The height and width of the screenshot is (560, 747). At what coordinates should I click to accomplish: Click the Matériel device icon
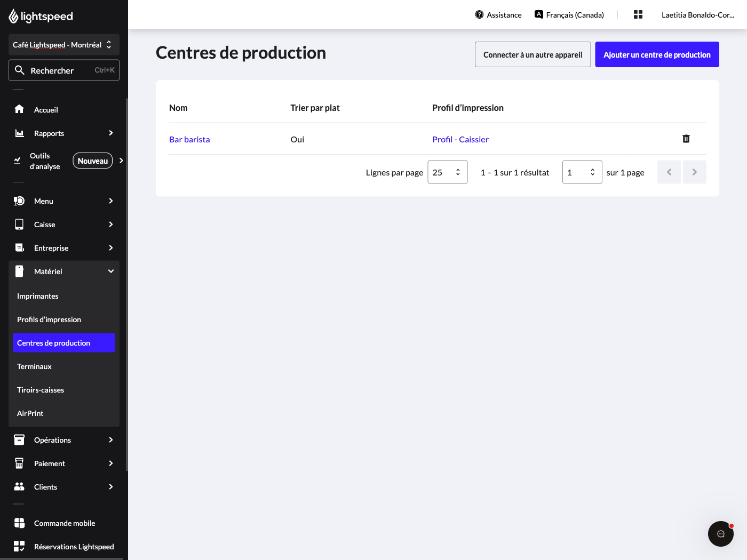19,271
